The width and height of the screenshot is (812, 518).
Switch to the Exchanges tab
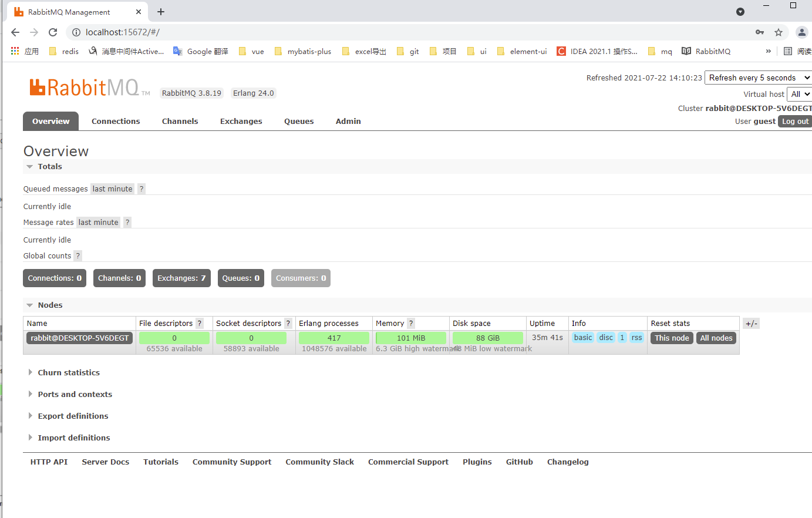pos(241,121)
